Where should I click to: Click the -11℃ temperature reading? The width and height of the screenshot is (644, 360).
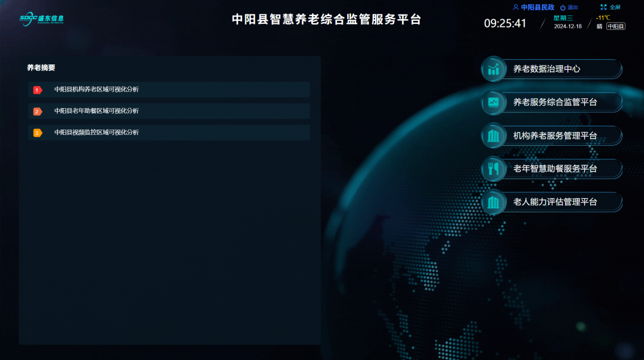(603, 18)
